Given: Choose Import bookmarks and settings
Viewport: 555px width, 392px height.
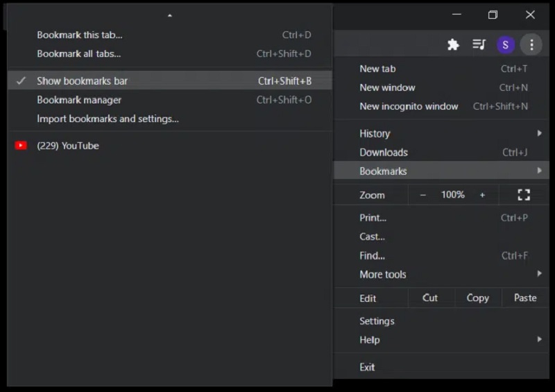Looking at the screenshot, I should point(108,119).
